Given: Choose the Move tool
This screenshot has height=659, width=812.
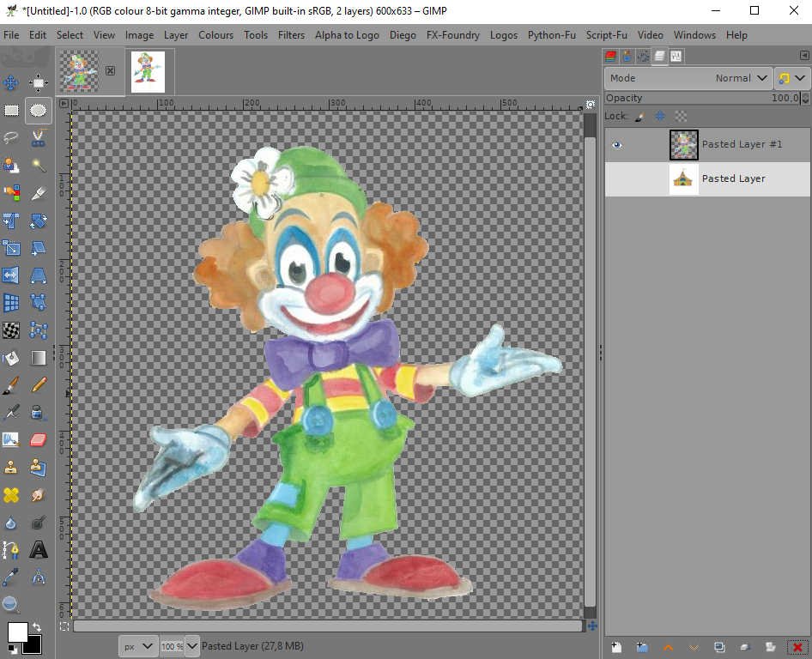Looking at the screenshot, I should pyautogui.click(x=11, y=82).
